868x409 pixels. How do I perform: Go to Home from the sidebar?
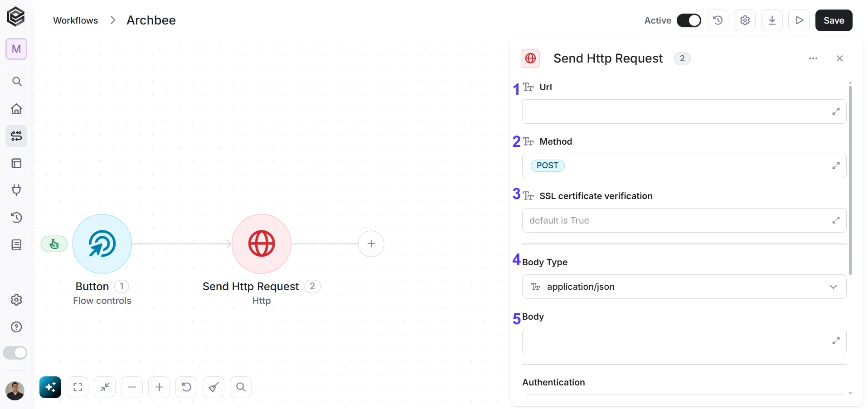(x=17, y=109)
